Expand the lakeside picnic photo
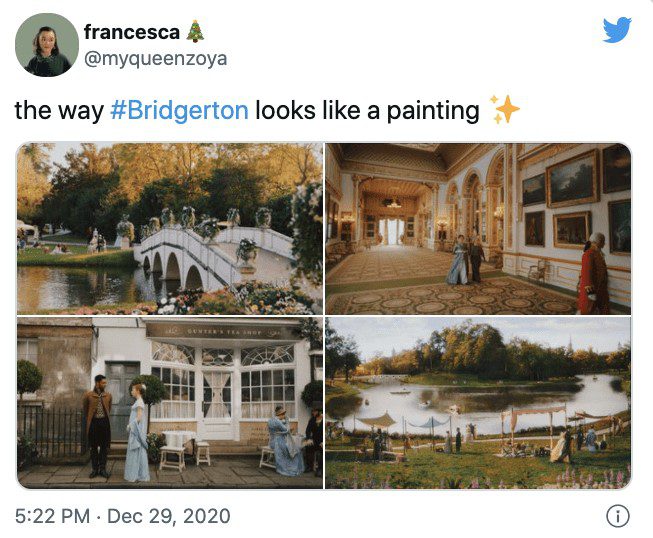 pyautogui.click(x=478, y=403)
